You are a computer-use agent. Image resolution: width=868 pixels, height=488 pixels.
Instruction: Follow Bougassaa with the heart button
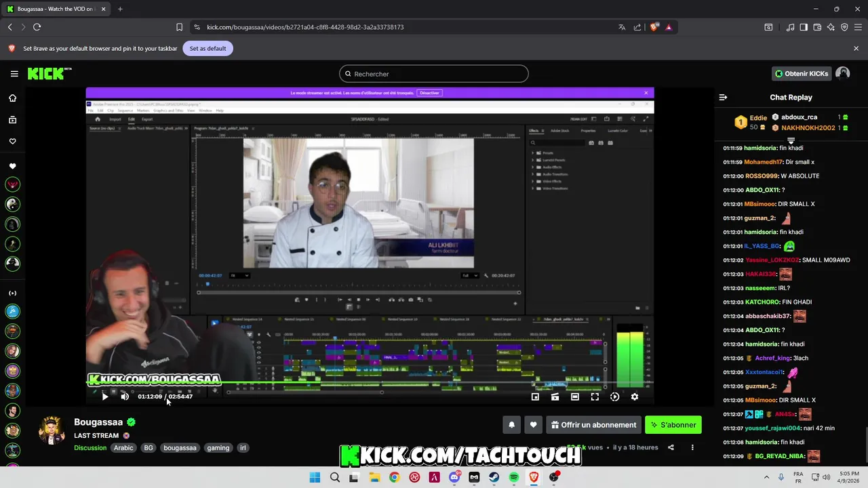(533, 425)
